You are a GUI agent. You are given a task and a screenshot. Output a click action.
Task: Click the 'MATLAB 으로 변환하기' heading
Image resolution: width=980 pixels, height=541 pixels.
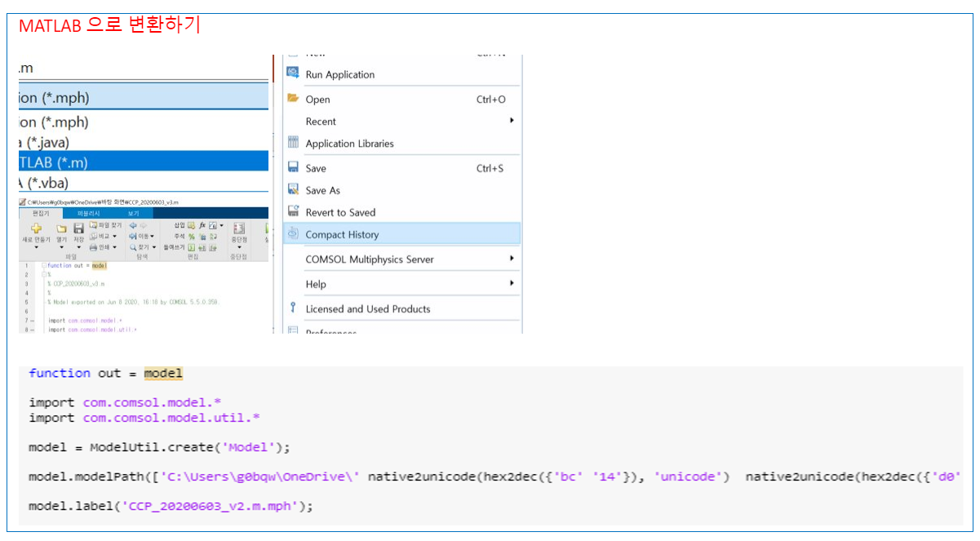click(x=109, y=25)
